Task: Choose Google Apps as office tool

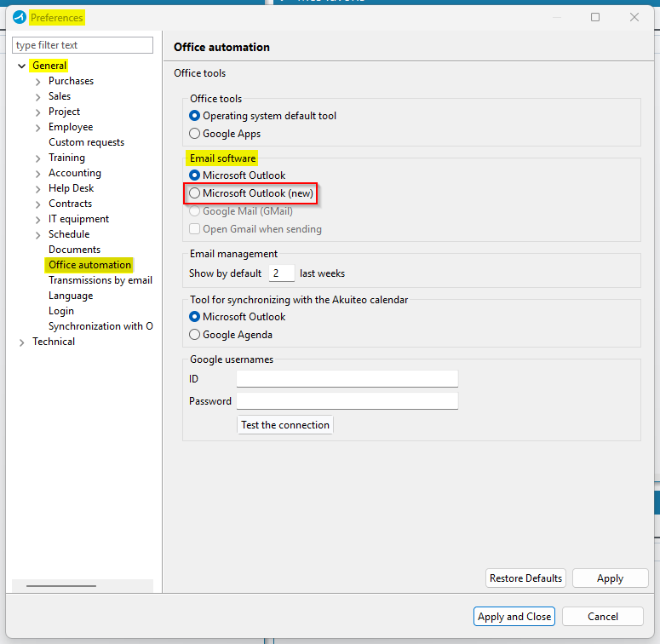Action: point(195,134)
